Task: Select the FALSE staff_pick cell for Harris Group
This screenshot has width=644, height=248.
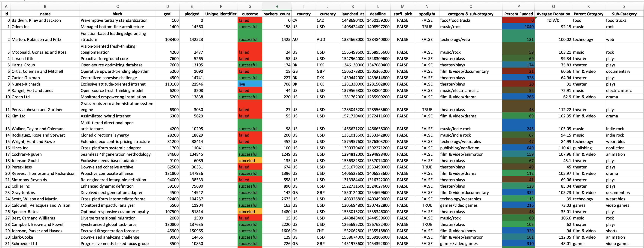Action: pyautogui.click(x=402, y=65)
